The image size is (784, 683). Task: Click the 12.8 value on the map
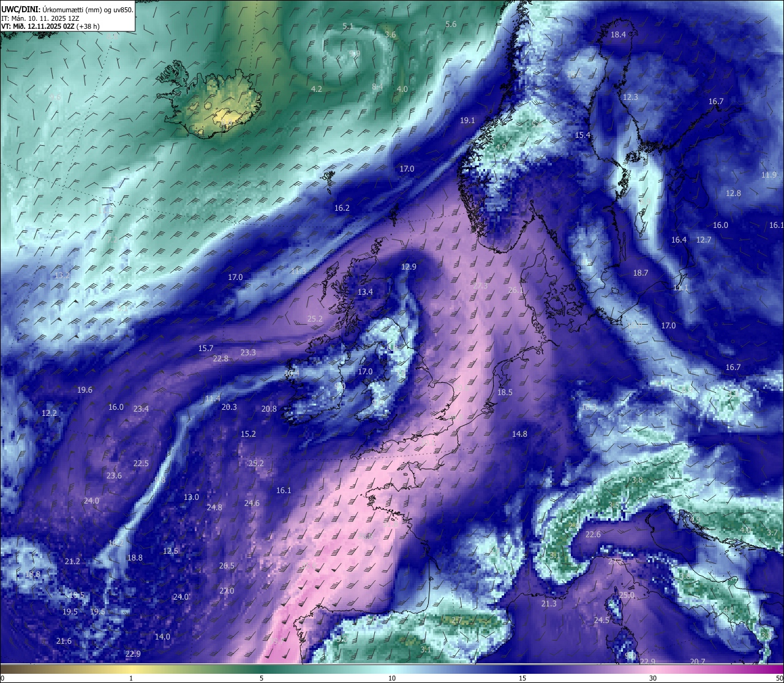click(733, 194)
